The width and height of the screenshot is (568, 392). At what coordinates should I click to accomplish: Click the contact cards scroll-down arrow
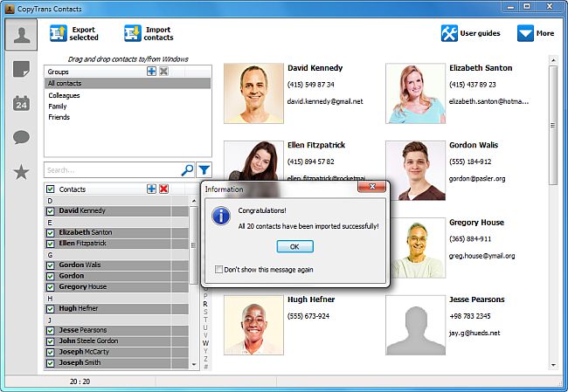click(x=553, y=365)
